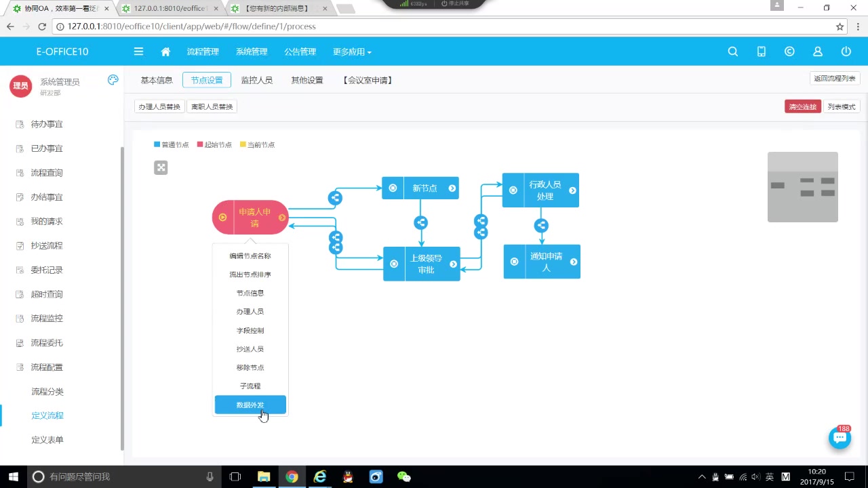
Task: Select 移除节点 in context menu
Action: point(250,367)
